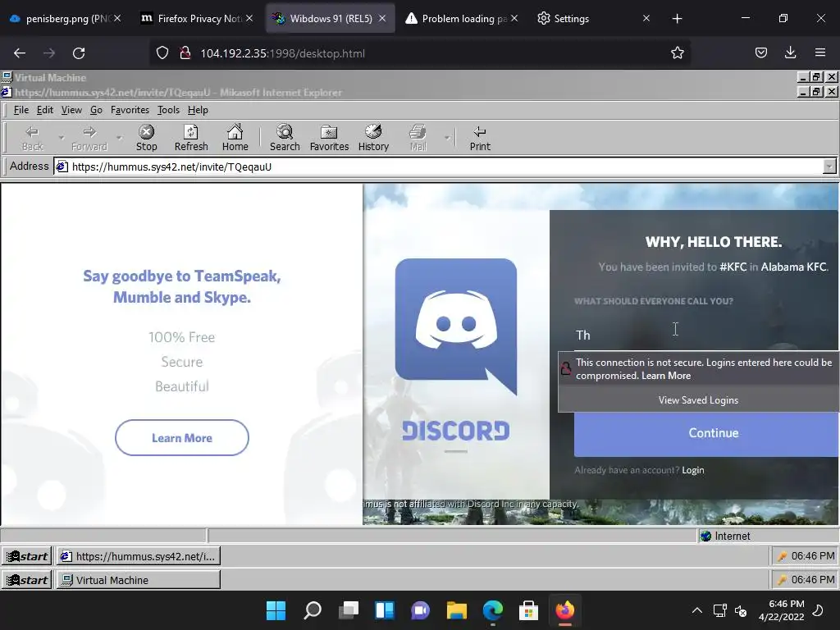840x630 pixels.
Task: Open File Explorer from the taskbar
Action: [456, 610]
